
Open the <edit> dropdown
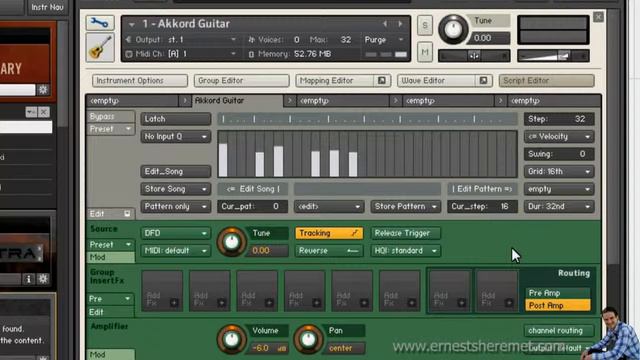click(329, 207)
